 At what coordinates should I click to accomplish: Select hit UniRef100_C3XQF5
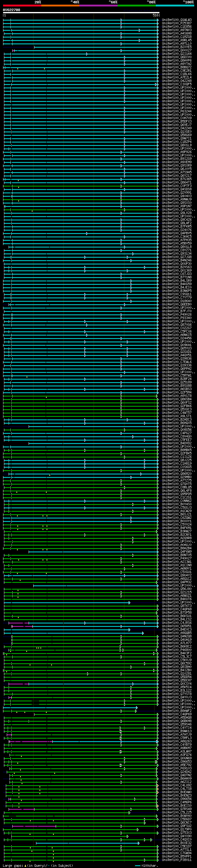[177, 84]
